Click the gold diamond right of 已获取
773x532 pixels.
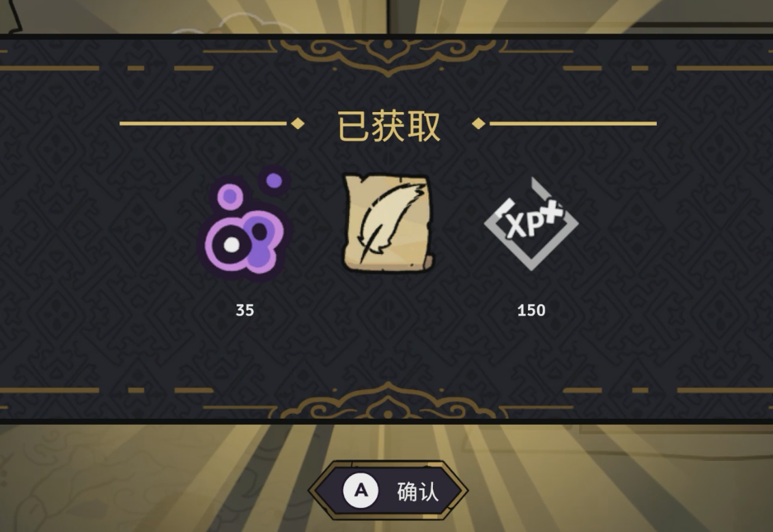[478, 123]
